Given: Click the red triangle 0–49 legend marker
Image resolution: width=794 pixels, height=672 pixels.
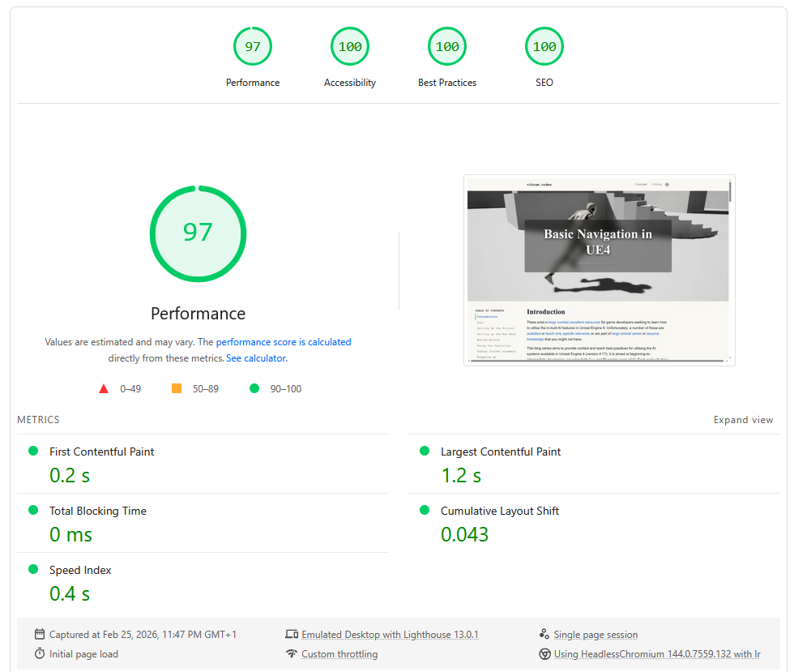Looking at the screenshot, I should coord(104,388).
